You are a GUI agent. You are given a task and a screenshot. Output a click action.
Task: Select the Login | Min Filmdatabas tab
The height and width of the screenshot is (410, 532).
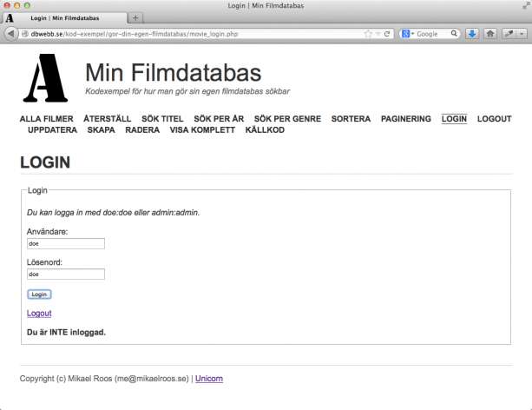point(64,18)
